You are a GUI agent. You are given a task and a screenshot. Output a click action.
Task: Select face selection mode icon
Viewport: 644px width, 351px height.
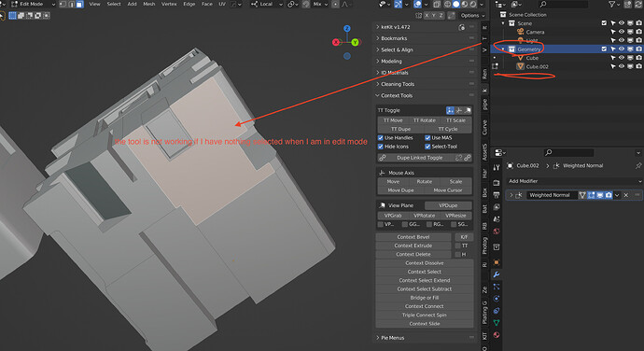79,4
